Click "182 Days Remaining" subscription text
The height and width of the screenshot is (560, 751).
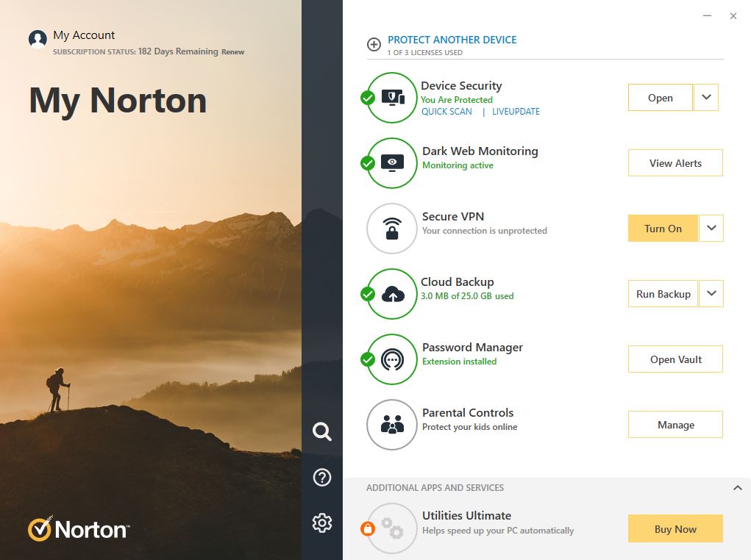[x=178, y=51]
